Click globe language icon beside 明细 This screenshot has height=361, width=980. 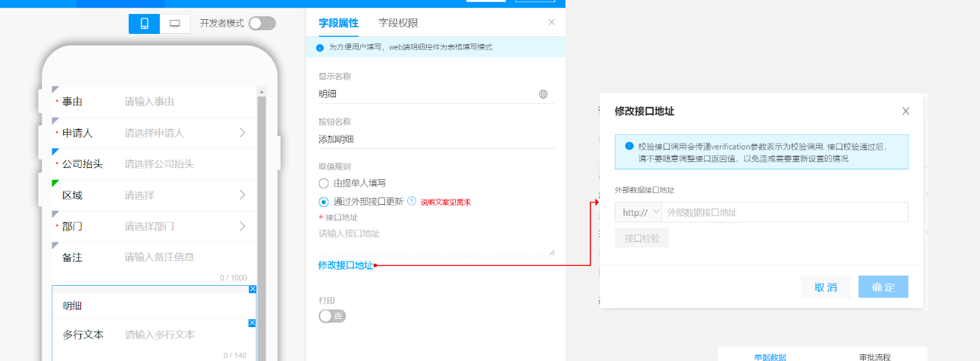543,94
